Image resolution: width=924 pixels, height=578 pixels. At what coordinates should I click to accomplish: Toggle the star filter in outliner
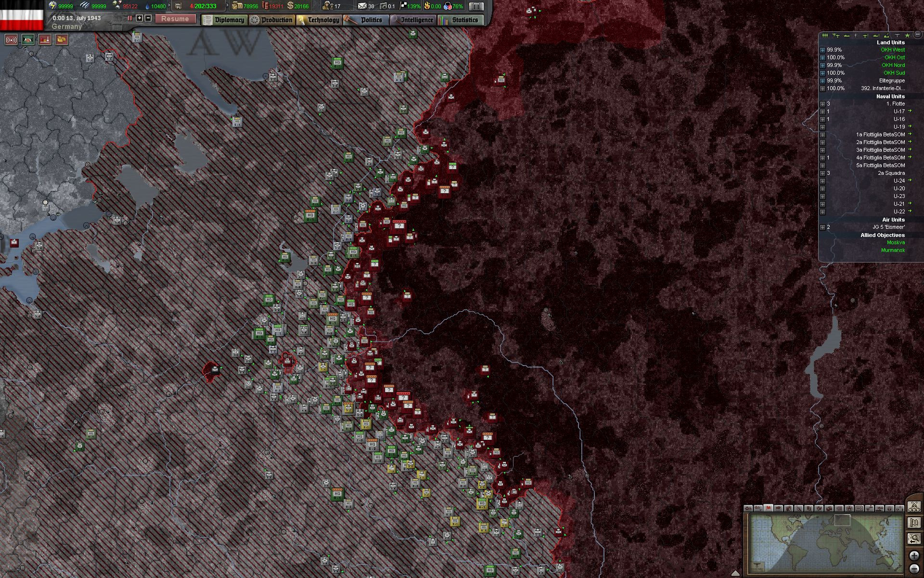tap(907, 35)
